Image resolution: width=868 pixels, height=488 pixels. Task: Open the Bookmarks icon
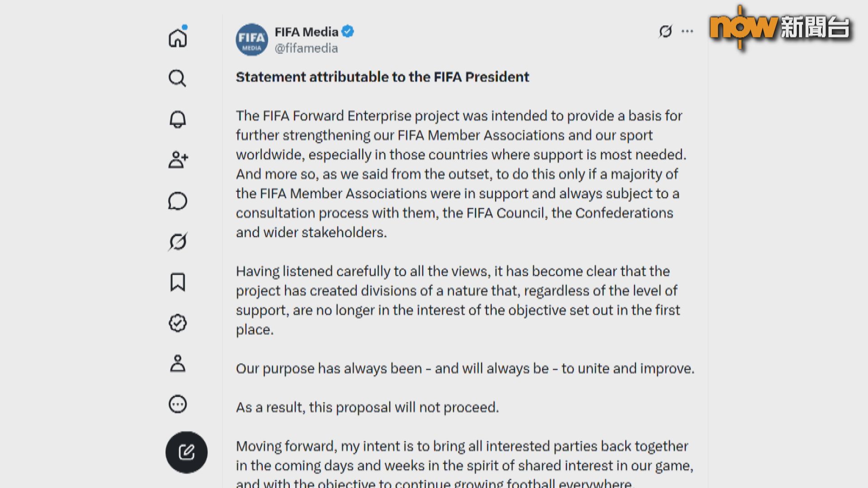coord(178,282)
